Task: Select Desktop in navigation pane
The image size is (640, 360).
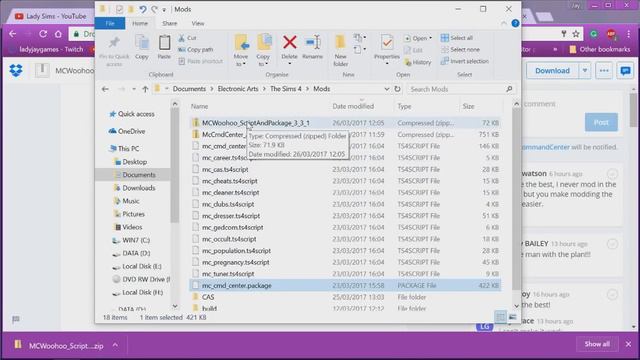Action: pyautogui.click(x=134, y=162)
